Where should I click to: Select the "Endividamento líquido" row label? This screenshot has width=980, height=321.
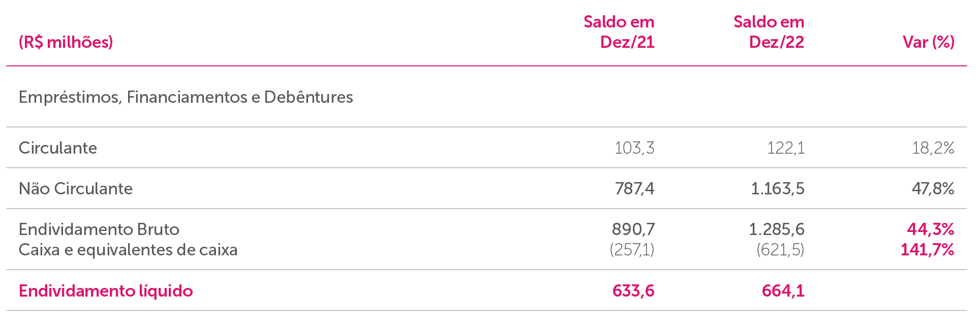(106, 290)
